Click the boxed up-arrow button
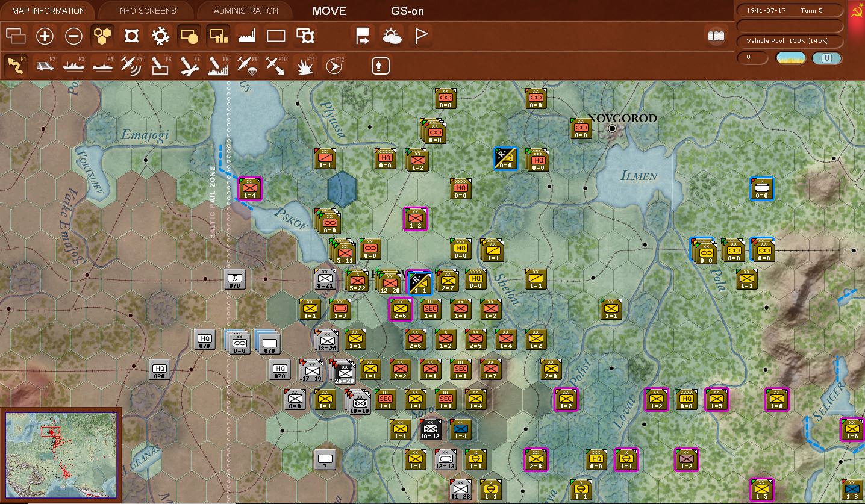Viewport: 865px width, 504px height. tap(380, 65)
